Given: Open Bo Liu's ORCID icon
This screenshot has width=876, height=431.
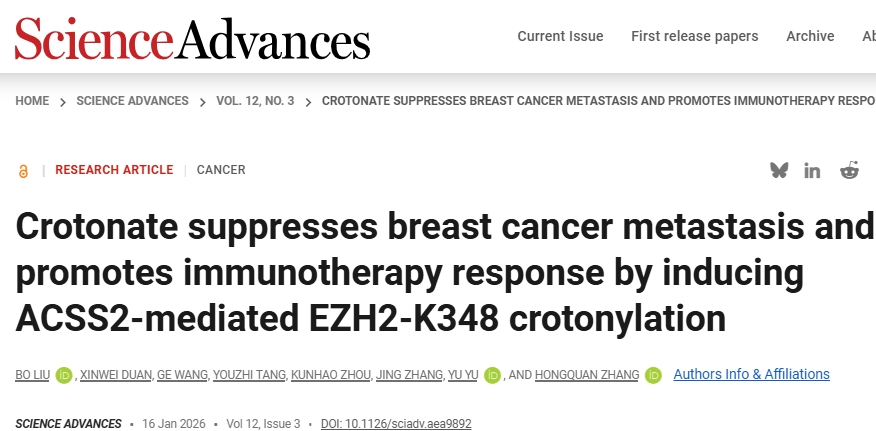Looking at the screenshot, I should point(64,375).
